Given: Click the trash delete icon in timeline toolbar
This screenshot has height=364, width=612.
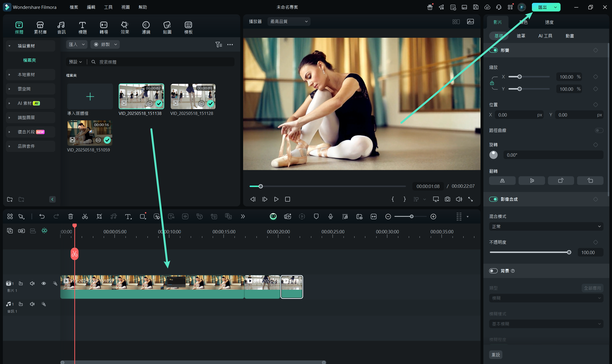Looking at the screenshot, I should coord(71,216).
